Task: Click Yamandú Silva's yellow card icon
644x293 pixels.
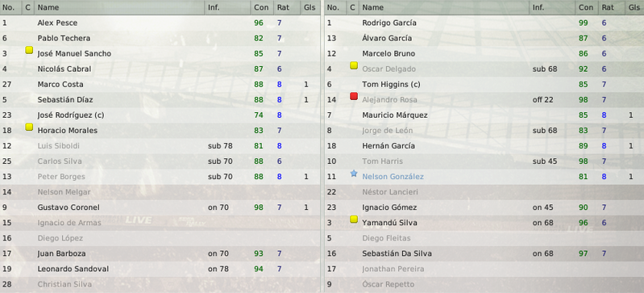Action: pos(354,220)
